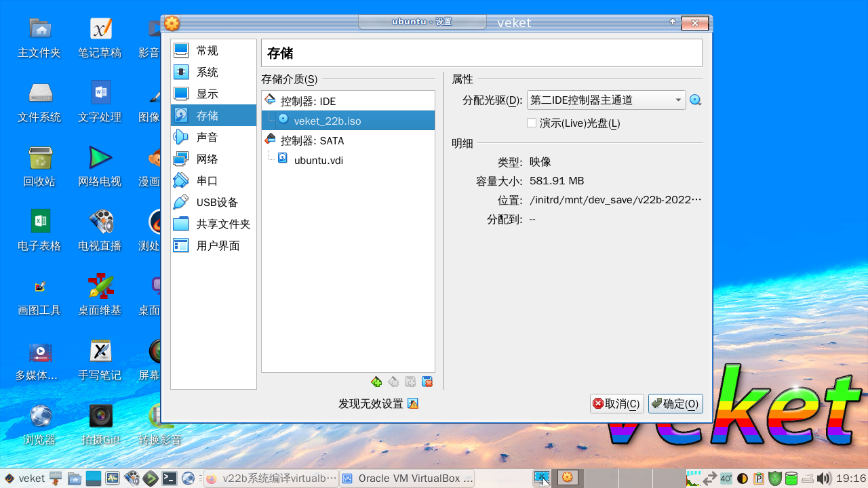This screenshot has width=868, height=488.
Task: Open the 转换影音 desktop icon
Action: coord(160,425)
